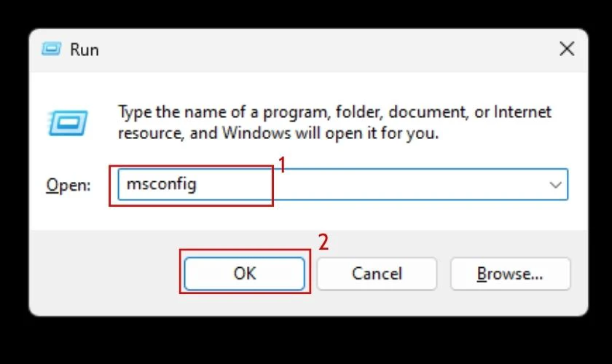The height and width of the screenshot is (364, 612).
Task: Click the blank part of the Open field
Action: point(409,184)
